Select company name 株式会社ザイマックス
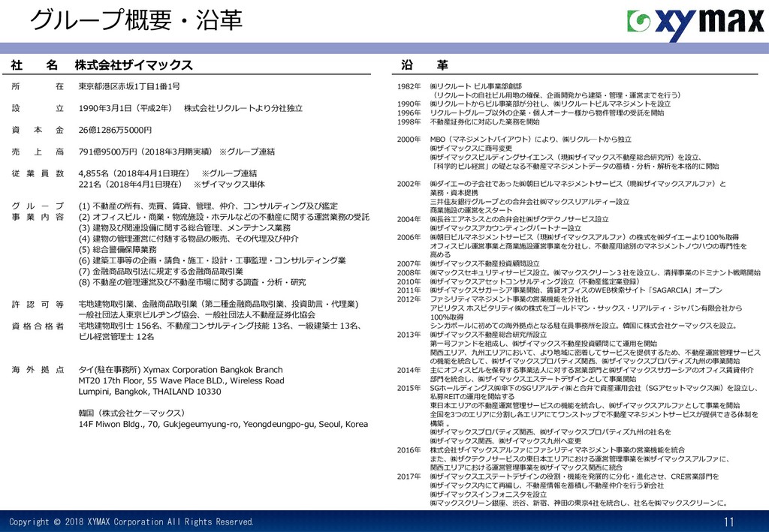This screenshot has height=532, width=769. [x=134, y=65]
